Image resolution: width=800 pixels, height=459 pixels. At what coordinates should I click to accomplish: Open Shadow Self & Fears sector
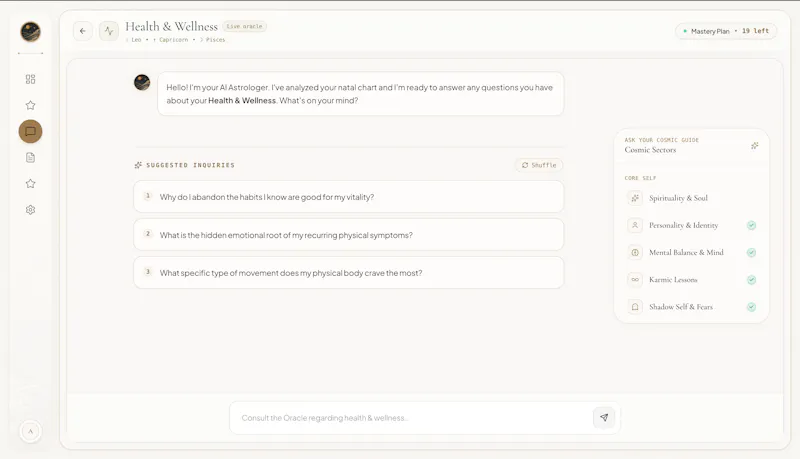coord(691,307)
